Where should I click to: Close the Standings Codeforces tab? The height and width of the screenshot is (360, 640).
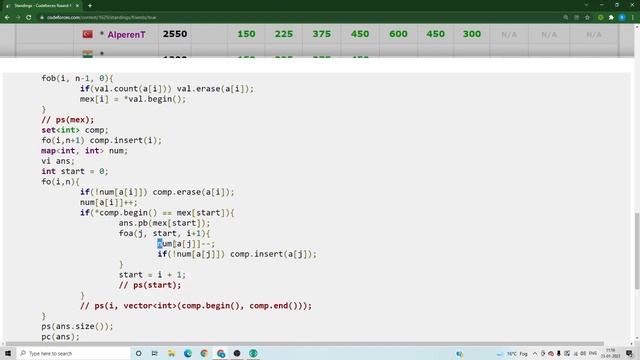tap(77, 6)
